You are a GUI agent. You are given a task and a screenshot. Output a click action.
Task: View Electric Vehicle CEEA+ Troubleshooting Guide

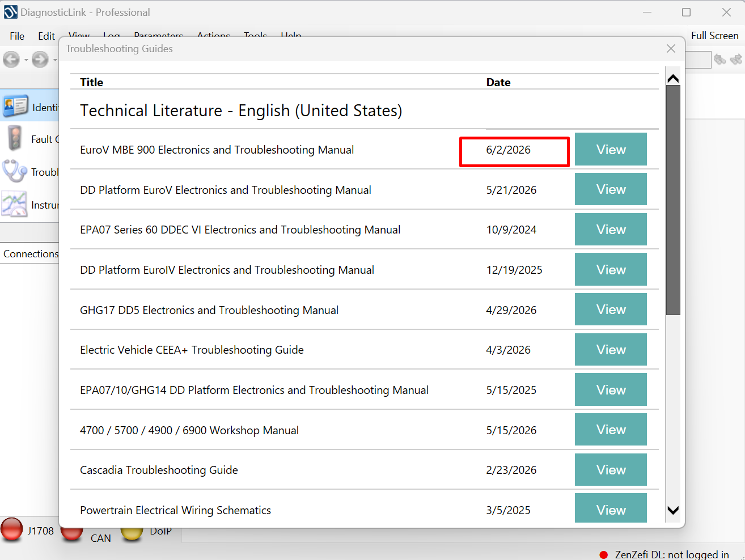pos(611,350)
